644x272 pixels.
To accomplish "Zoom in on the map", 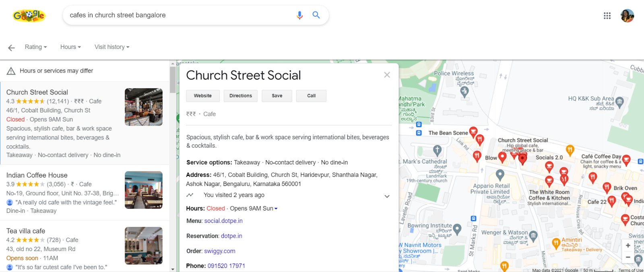I will pyautogui.click(x=628, y=245).
